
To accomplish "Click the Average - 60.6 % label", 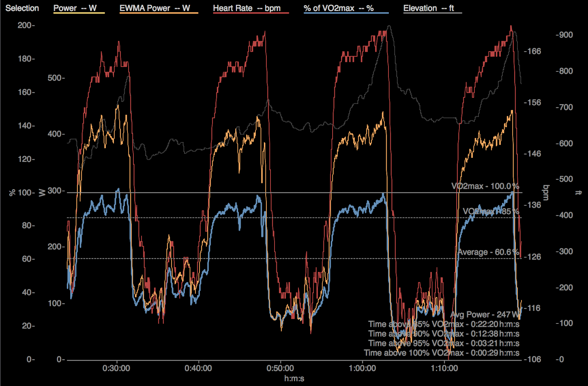I will (x=488, y=252).
